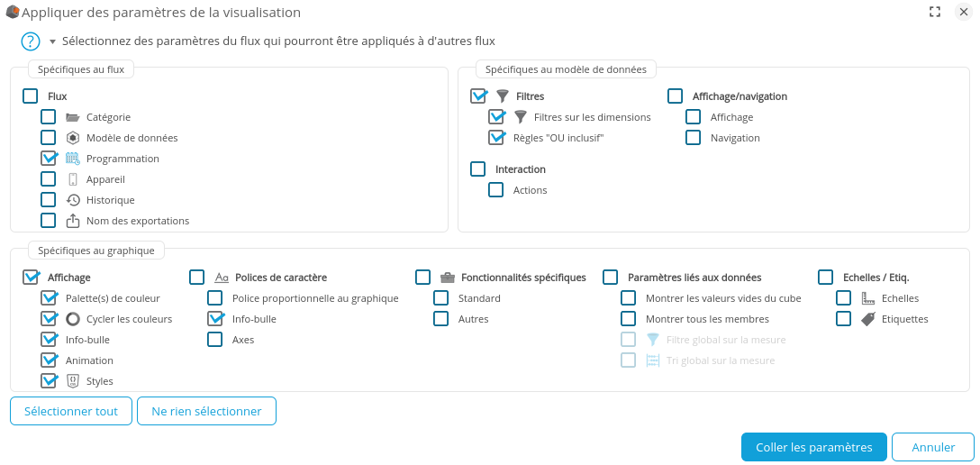The width and height of the screenshot is (980, 465).
Task: Click the Cycler les couleurs ring icon
Action: click(x=73, y=319)
